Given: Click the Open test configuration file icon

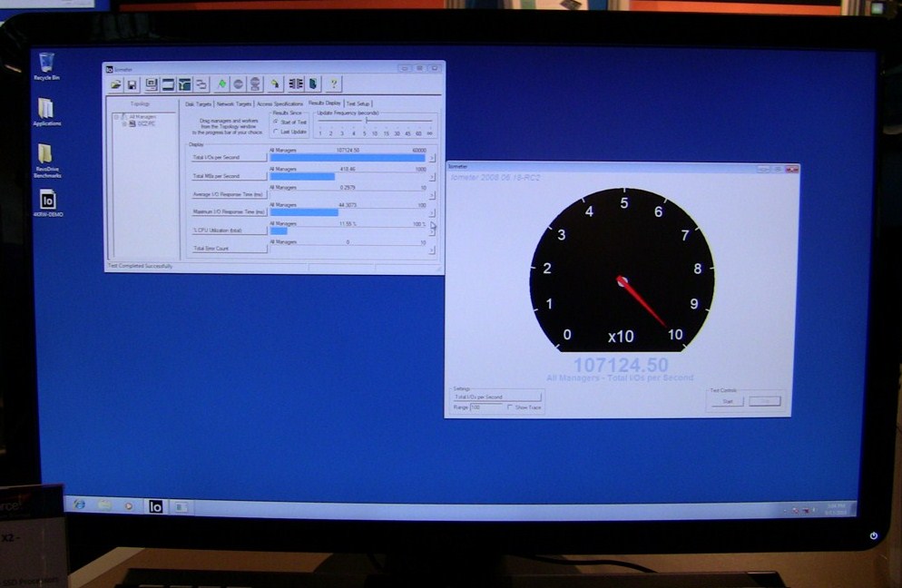Looking at the screenshot, I should tap(115, 84).
